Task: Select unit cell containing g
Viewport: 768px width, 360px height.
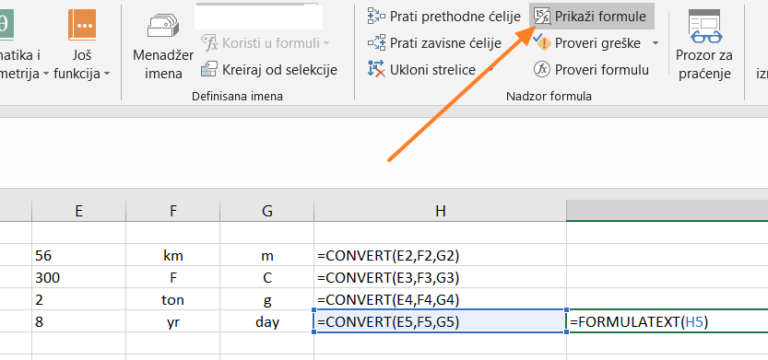Action: (267, 299)
